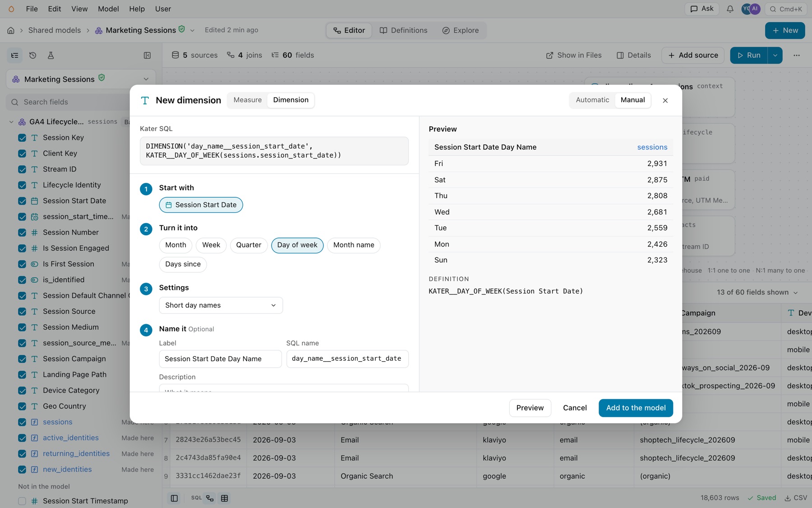Click the Session Start Date chip
Viewport: 812px width, 508px height.
click(201, 205)
